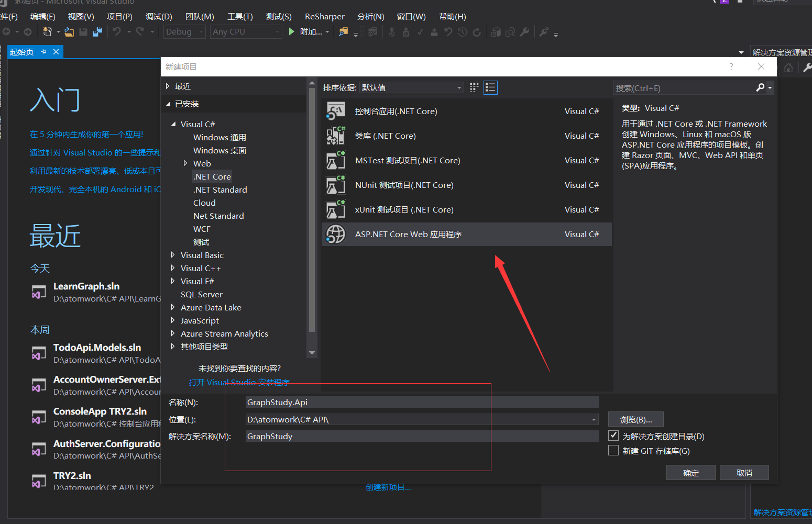Expand the Azure Data Lake node
The height and width of the screenshot is (524, 812).
[x=173, y=307]
